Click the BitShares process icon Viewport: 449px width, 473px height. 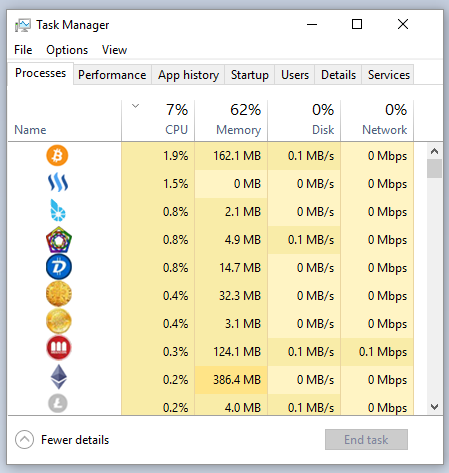(58, 210)
